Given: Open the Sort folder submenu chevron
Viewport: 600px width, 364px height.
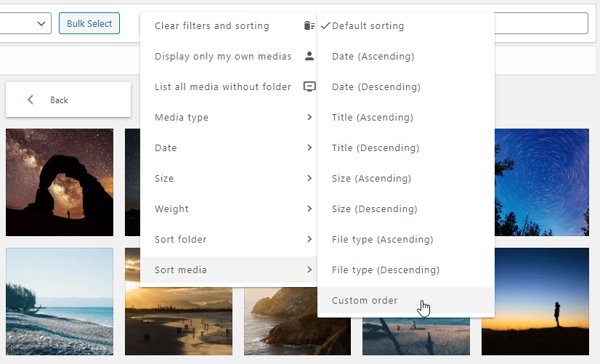Looking at the screenshot, I should point(309,239).
